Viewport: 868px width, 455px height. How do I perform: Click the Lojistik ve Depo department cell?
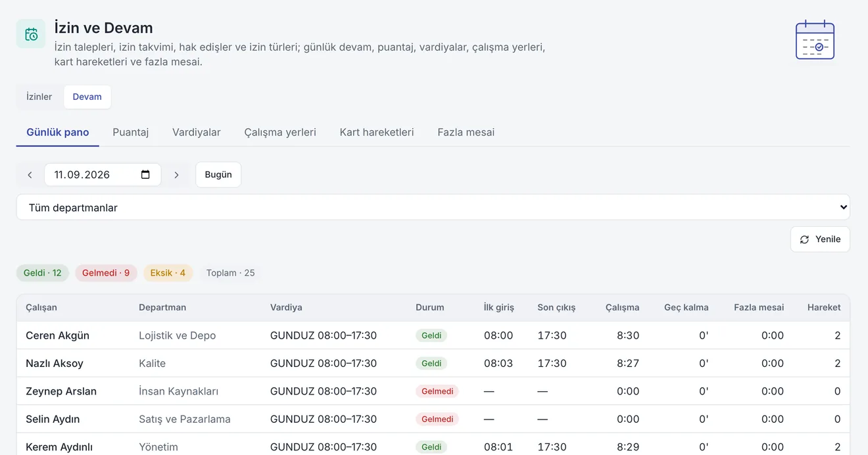[178, 335]
